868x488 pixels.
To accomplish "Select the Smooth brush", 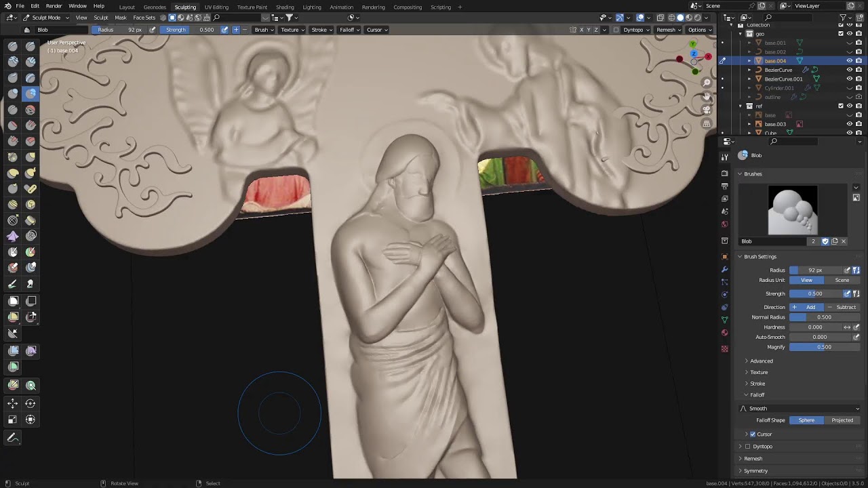I will point(31,109).
